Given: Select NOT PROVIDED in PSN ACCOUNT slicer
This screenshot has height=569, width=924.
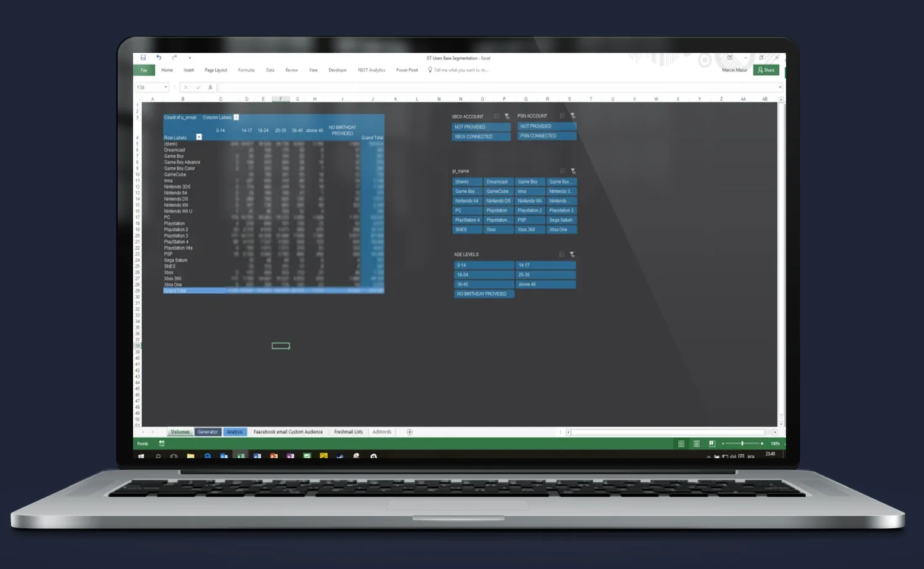Looking at the screenshot, I should [x=547, y=126].
